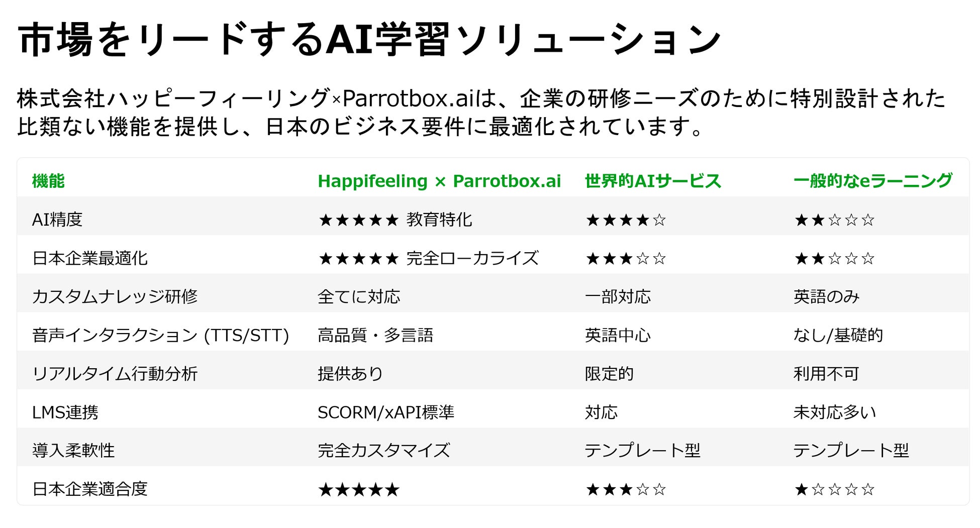The height and width of the screenshot is (528, 980).
Task: Select the four-star rating in the AI精度 row
Action: (x=626, y=220)
